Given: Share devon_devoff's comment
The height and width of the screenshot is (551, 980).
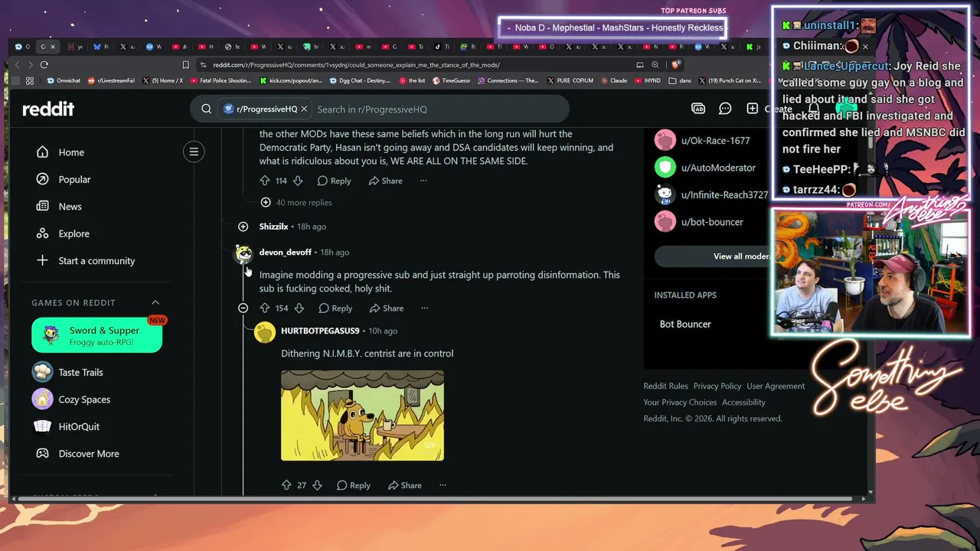Looking at the screenshot, I should point(387,308).
